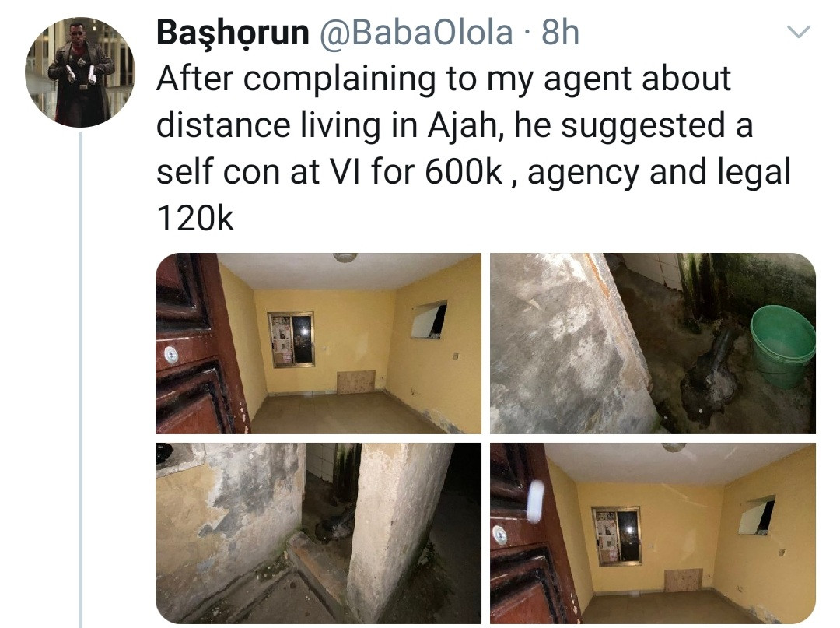This screenshot has width=840, height=628.
Task: View the bottom-left cracked wall photo
Action: (x=318, y=533)
